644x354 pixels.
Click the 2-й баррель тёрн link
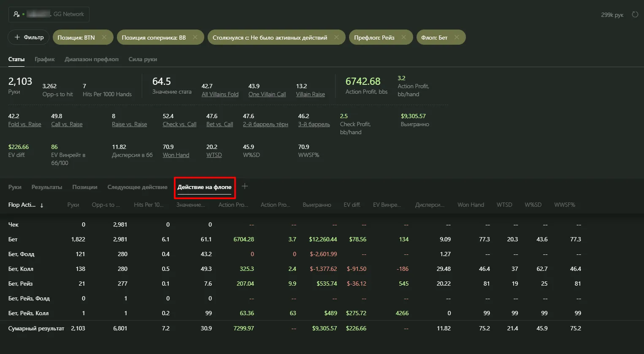(265, 124)
